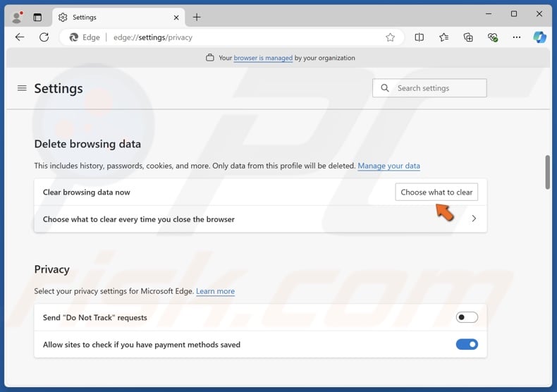Minimize the Edge window
The height and width of the screenshot is (392, 557).
pyautogui.click(x=489, y=14)
